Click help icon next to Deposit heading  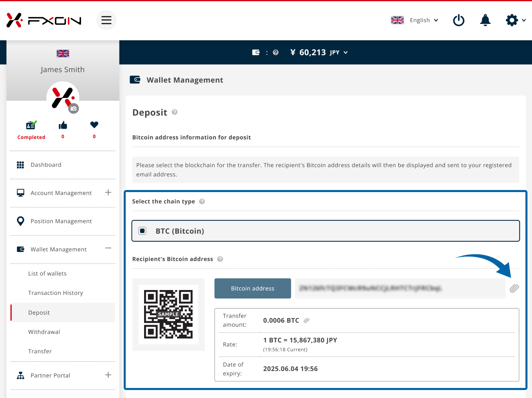[175, 112]
